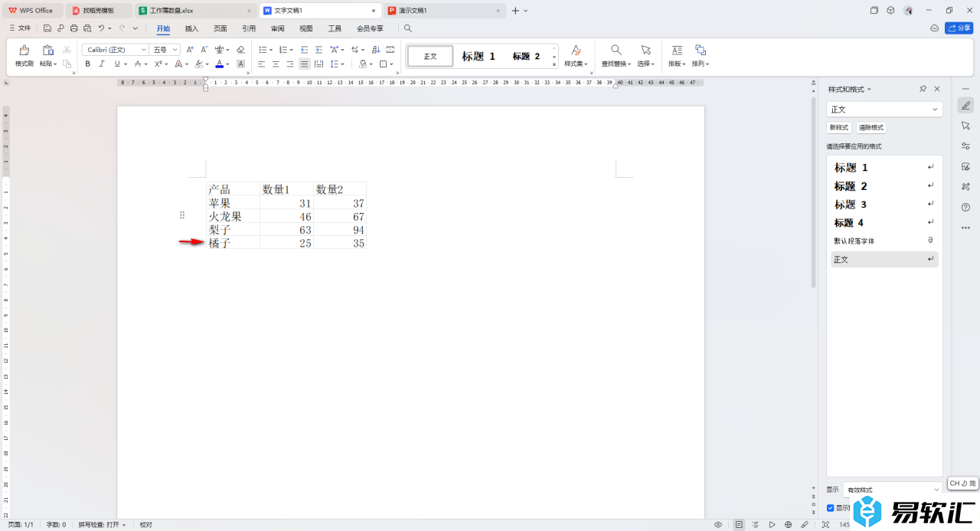Toggle Strikethrough formatting

[x=138, y=64]
